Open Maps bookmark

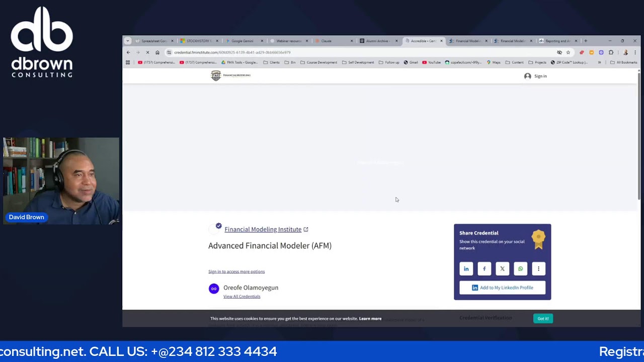pyautogui.click(x=493, y=62)
